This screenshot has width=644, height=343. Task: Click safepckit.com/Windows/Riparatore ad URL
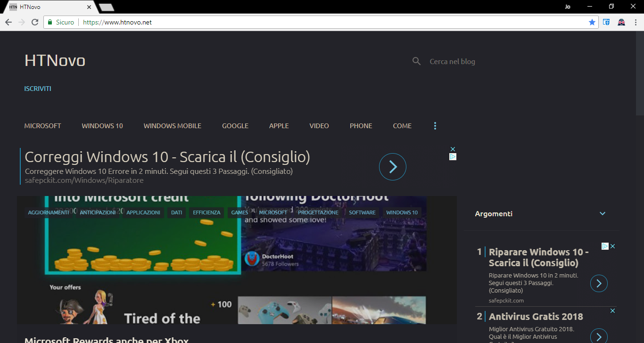84,180
